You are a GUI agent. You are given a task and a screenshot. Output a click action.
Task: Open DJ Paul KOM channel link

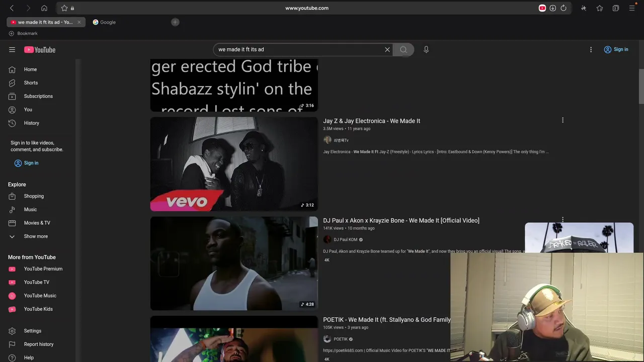345,240
